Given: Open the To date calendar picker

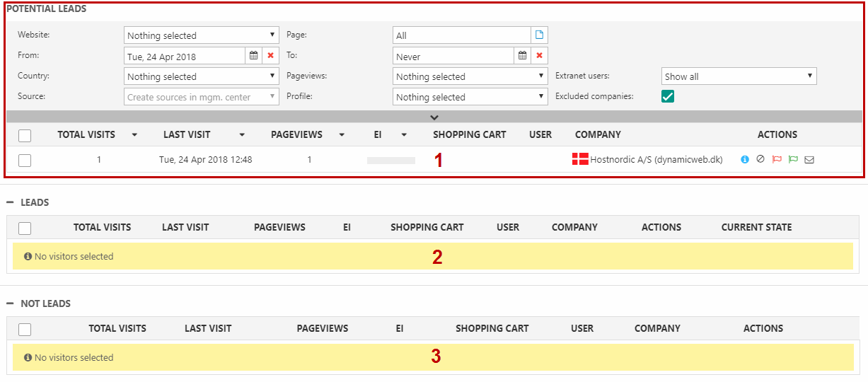Looking at the screenshot, I should tap(523, 56).
